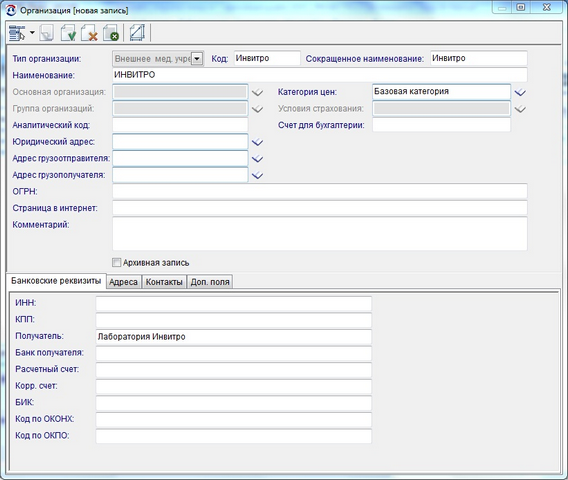Click the Код по ОКОНХ input field

pos(234,420)
